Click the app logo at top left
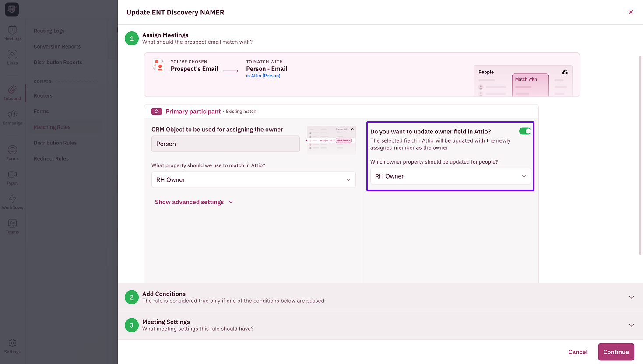The height and width of the screenshot is (364, 643). click(x=12, y=9)
